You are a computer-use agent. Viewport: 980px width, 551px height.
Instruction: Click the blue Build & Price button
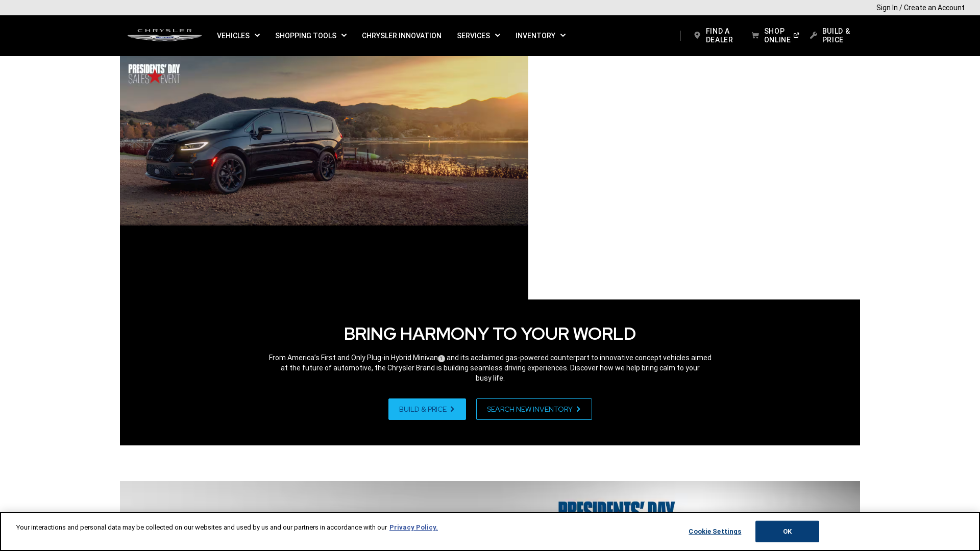(427, 409)
